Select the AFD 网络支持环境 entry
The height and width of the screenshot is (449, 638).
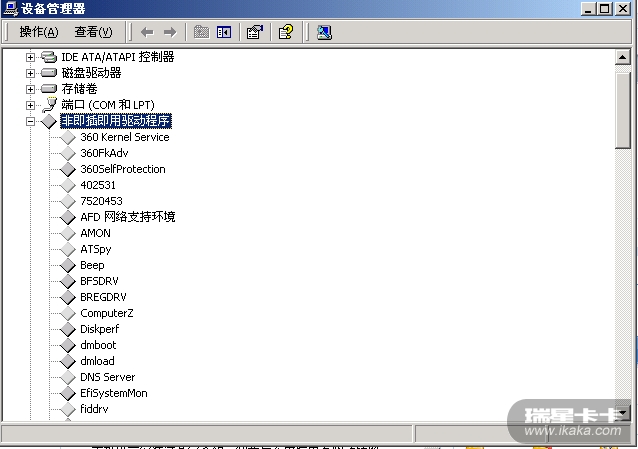(x=127, y=217)
